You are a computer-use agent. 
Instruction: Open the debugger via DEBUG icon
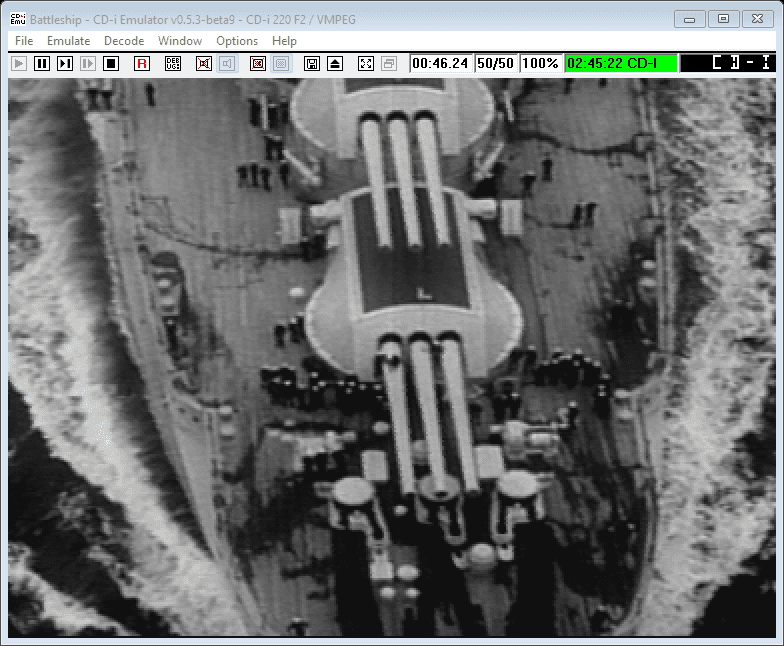173,63
